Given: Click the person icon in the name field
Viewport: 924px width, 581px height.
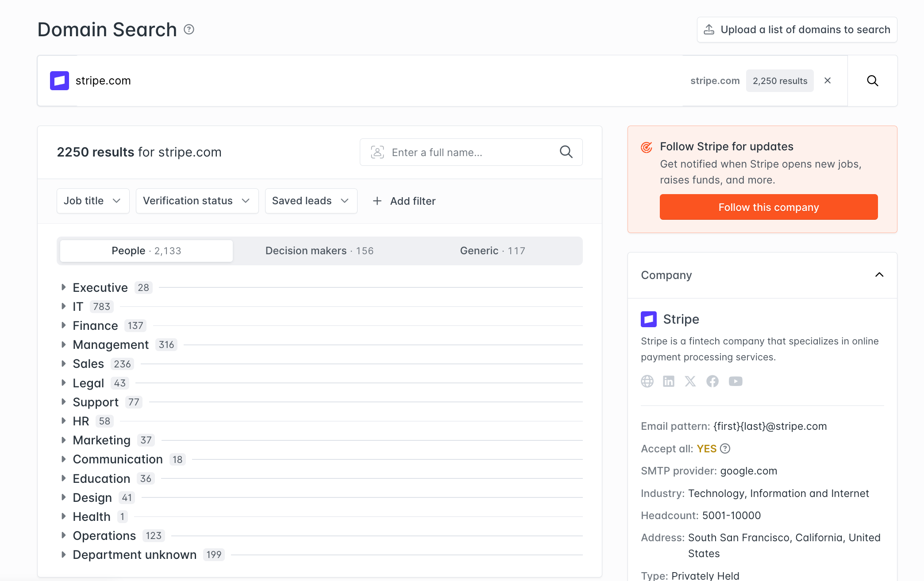Looking at the screenshot, I should [x=377, y=152].
